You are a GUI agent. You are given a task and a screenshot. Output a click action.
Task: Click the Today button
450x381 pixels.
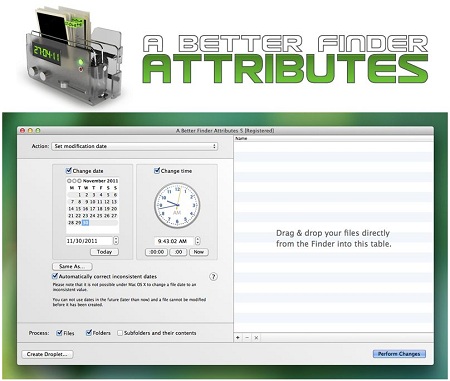[104, 252]
